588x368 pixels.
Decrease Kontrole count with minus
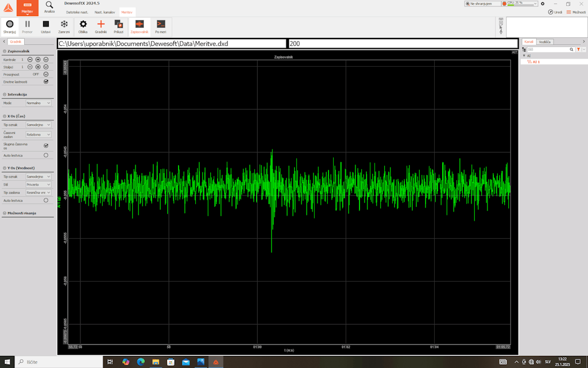(x=30, y=60)
